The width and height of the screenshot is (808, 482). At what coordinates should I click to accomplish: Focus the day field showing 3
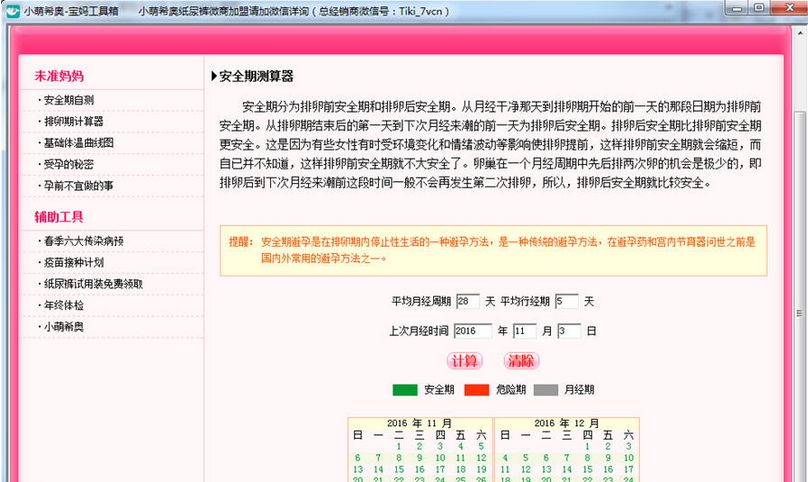[569, 331]
